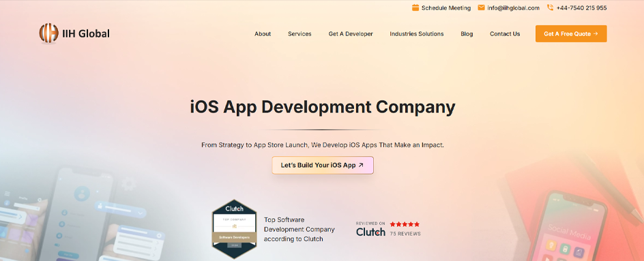
Task: Click the calendar icon beside Schedule Meeting
Action: coord(415,7)
